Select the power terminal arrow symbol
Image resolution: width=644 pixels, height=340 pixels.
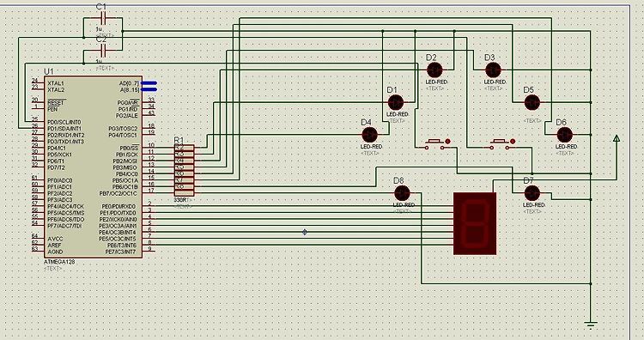pos(616,138)
